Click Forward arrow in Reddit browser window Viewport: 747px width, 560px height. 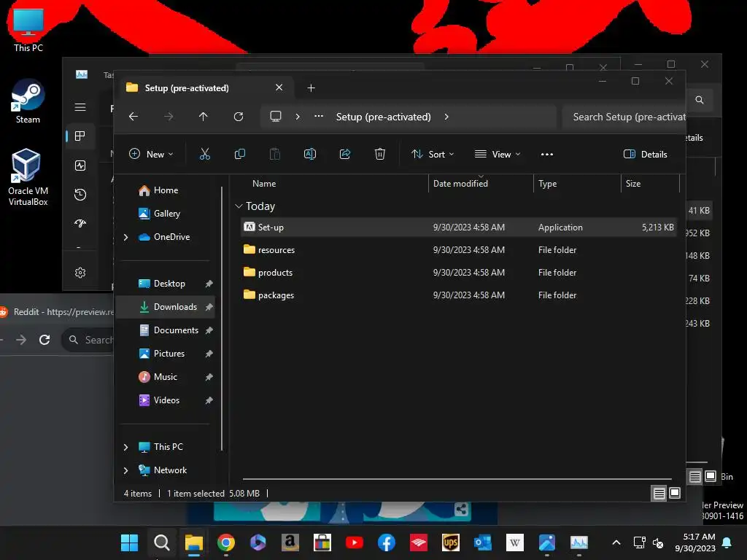coord(21,340)
